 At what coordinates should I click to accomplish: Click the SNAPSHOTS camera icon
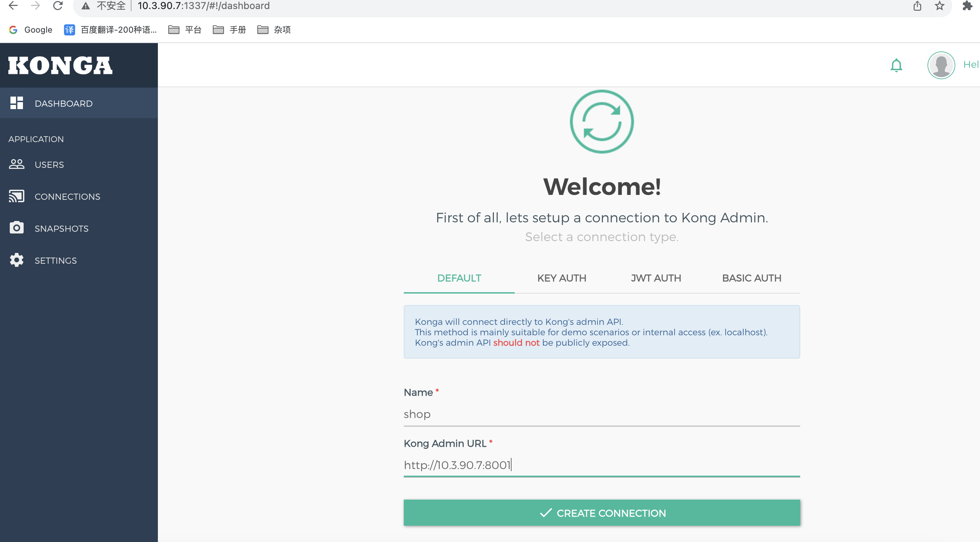(16, 228)
